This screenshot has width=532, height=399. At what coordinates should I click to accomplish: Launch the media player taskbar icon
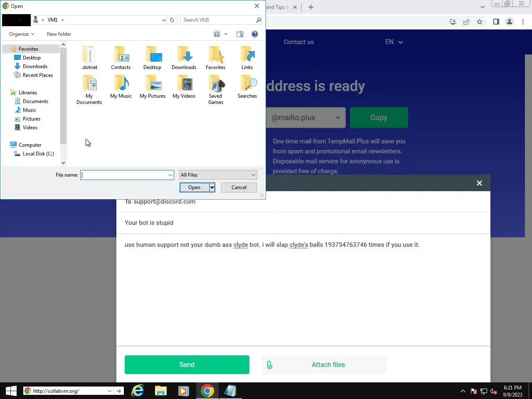tap(183, 391)
